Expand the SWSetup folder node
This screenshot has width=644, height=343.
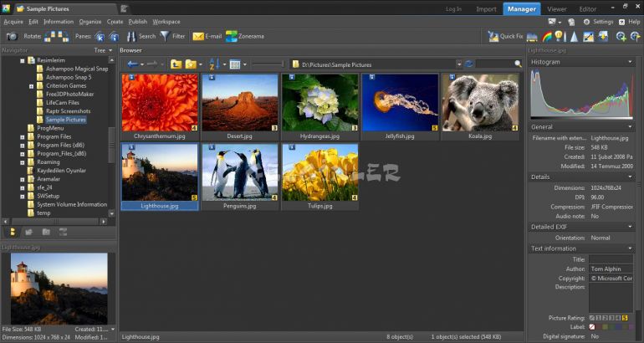coord(23,197)
